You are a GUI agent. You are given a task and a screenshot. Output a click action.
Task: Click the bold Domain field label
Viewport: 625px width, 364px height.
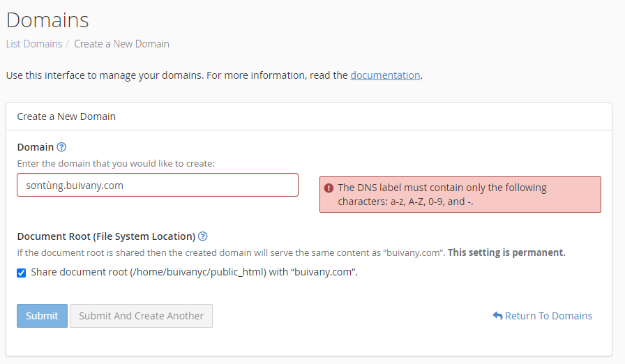point(36,147)
